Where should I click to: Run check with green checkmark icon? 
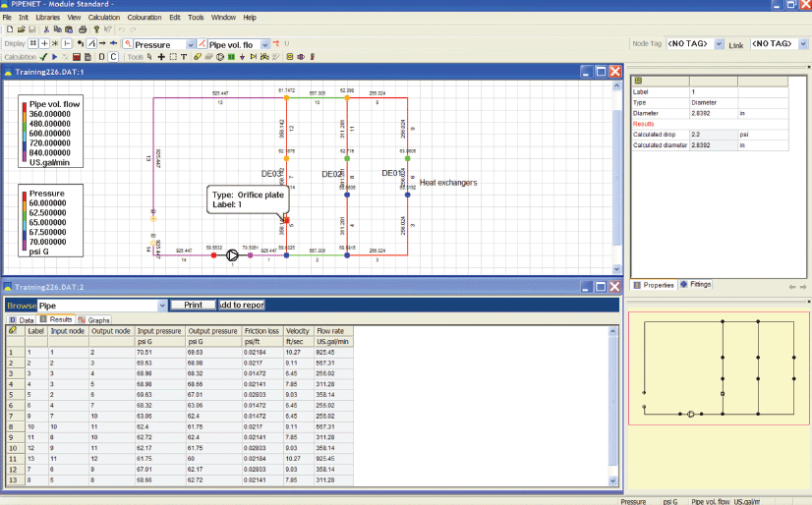click(x=43, y=57)
